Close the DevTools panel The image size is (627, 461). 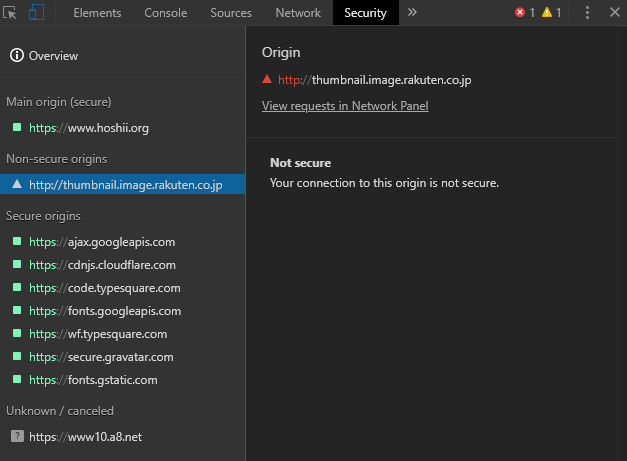point(612,13)
